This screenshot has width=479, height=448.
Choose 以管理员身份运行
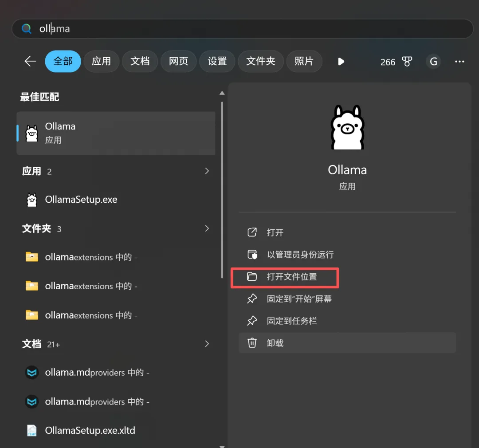point(347,255)
